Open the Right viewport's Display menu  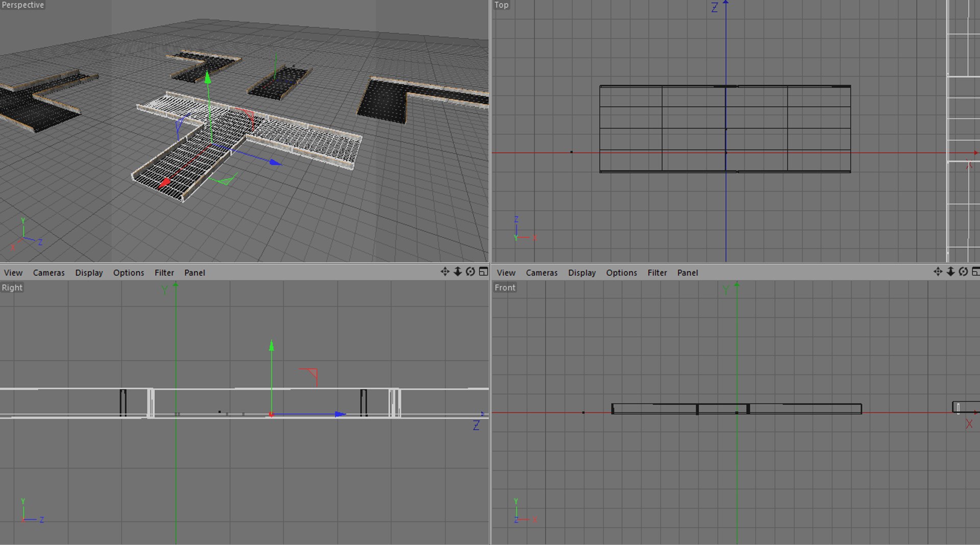tap(89, 272)
